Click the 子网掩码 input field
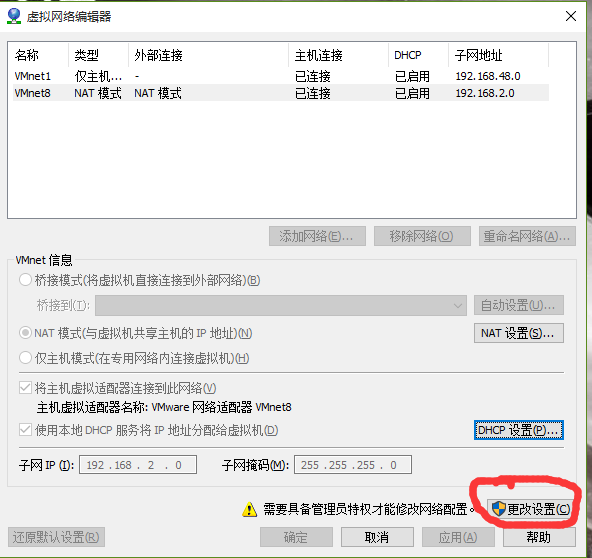The height and width of the screenshot is (558, 592). 353,464
